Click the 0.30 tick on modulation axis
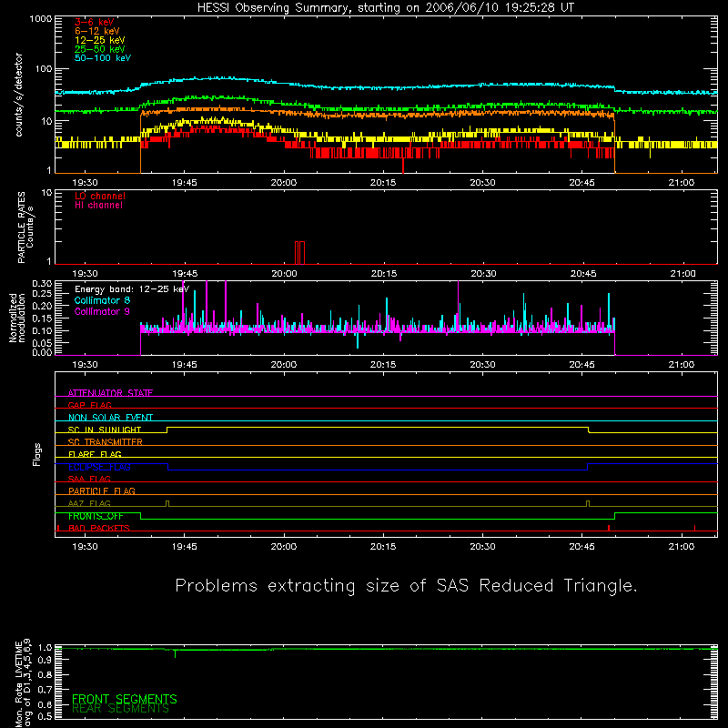 42,284
